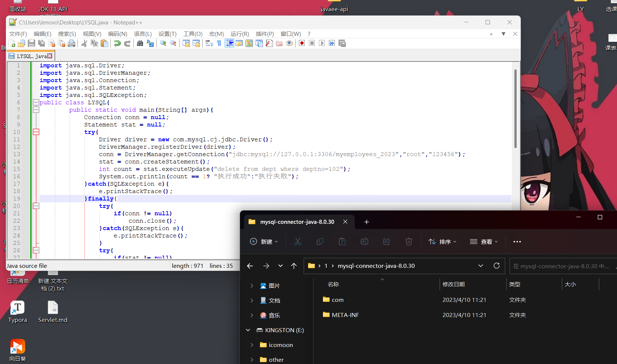Open the 文件(F) menu
Viewport: 617px width, 364px height.
[x=18, y=34]
